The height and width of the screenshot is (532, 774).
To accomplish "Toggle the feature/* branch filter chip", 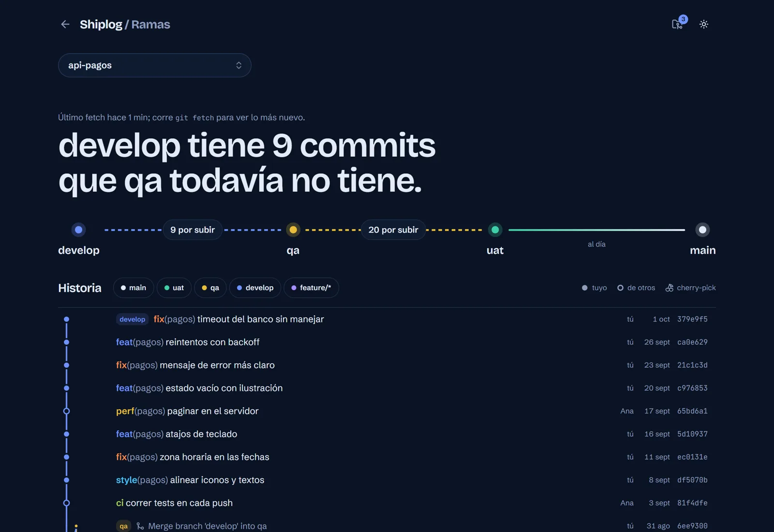I will tap(311, 288).
